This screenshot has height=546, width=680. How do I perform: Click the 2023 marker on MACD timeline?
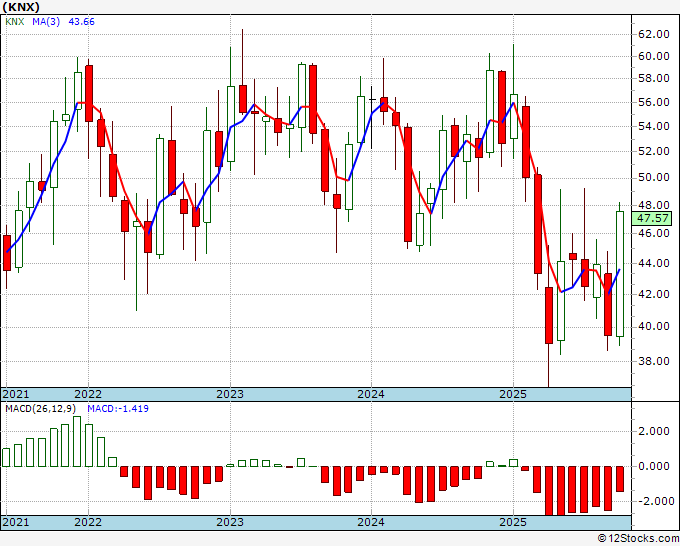pos(230,522)
